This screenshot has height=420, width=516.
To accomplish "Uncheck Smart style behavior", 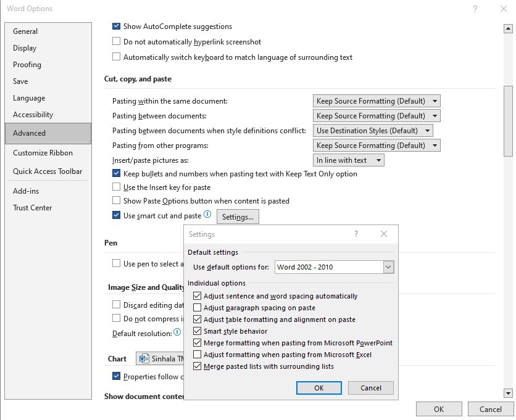I will coord(197,331).
